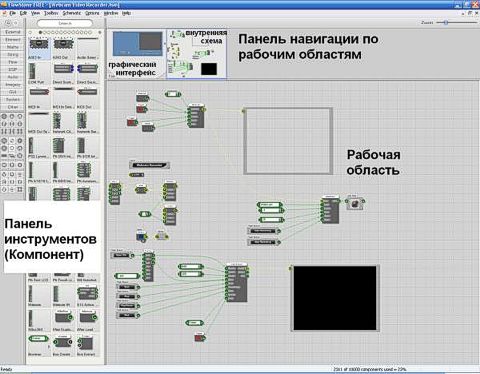Select the ASIO Out component in toolbox
This screenshot has height=374, width=480.
pos(63,48)
